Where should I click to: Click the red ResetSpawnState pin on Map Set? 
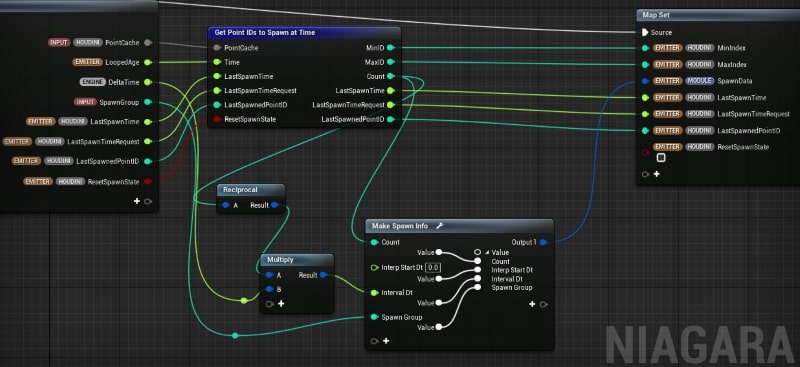(645, 152)
